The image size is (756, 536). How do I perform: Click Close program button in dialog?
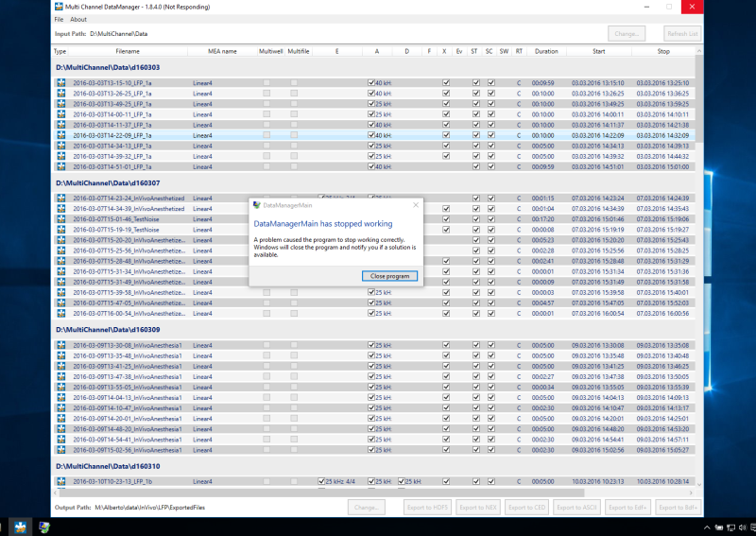pos(389,276)
